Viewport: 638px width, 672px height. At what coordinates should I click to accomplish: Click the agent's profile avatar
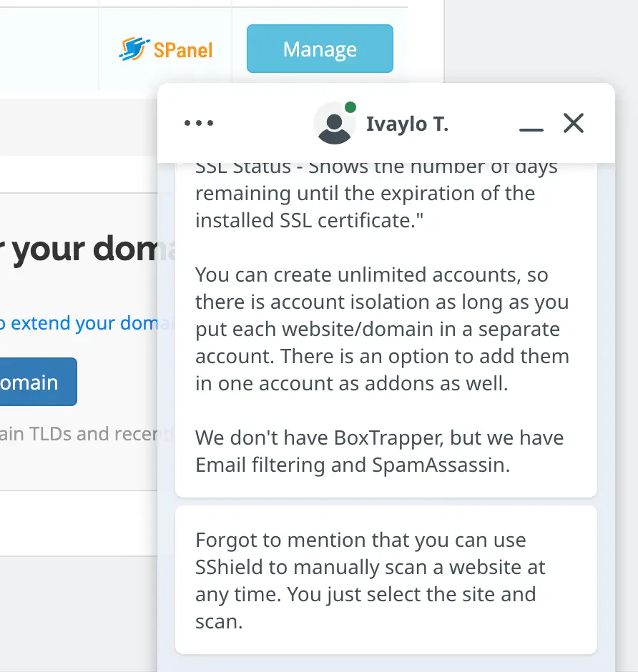pos(334,124)
